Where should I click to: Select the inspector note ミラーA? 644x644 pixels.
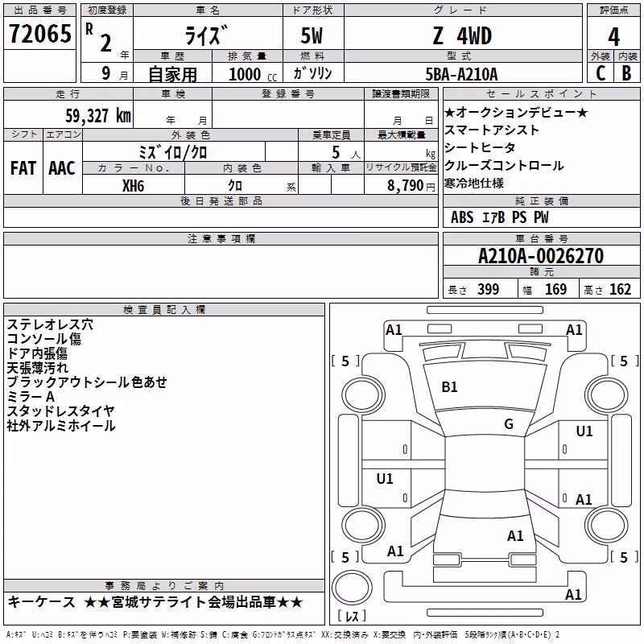click(x=31, y=396)
